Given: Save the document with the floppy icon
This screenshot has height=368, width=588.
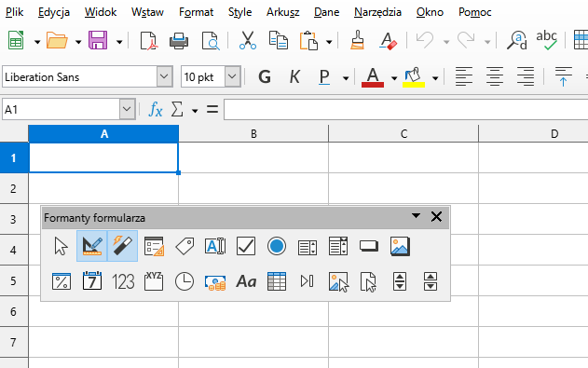Looking at the screenshot, I should 98,40.
